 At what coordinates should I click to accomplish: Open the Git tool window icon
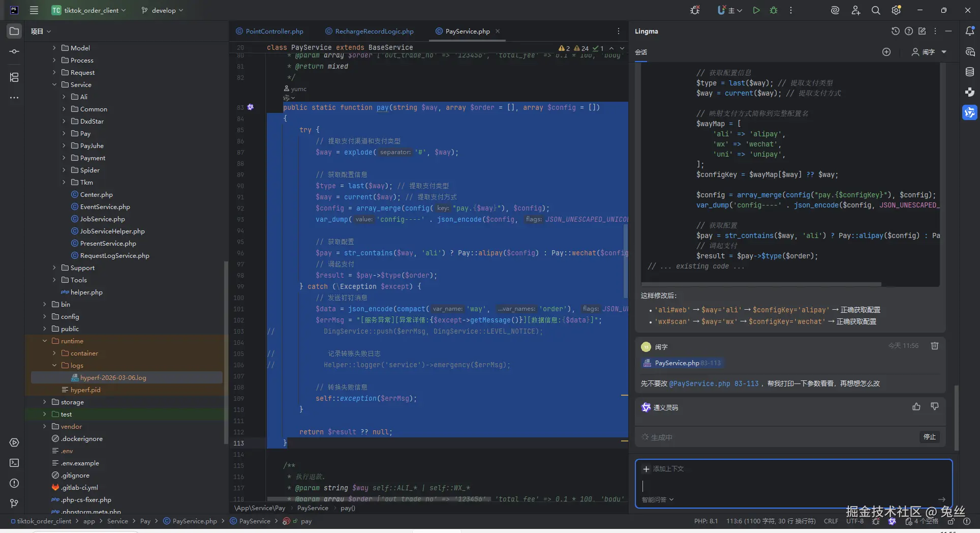click(x=14, y=504)
